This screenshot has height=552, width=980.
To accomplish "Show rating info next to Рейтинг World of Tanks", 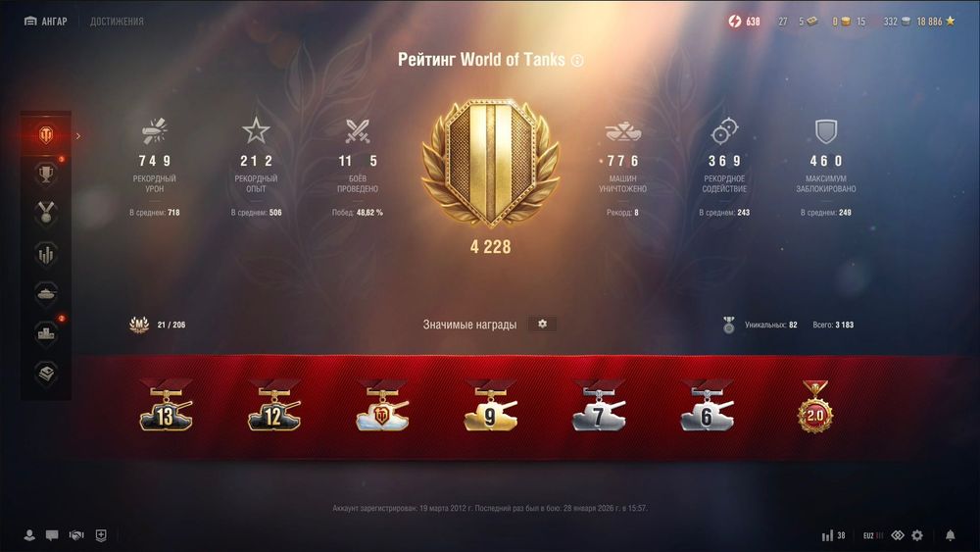I will click(x=577, y=61).
